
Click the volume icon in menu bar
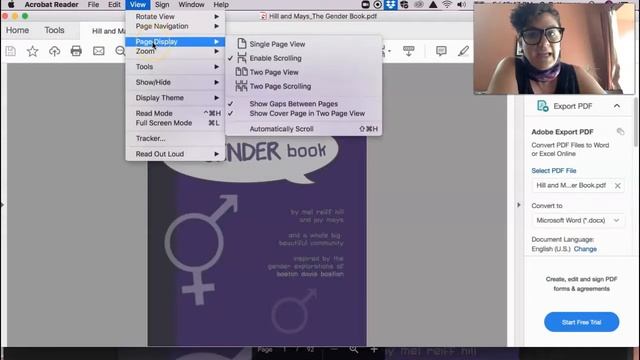click(x=461, y=4)
